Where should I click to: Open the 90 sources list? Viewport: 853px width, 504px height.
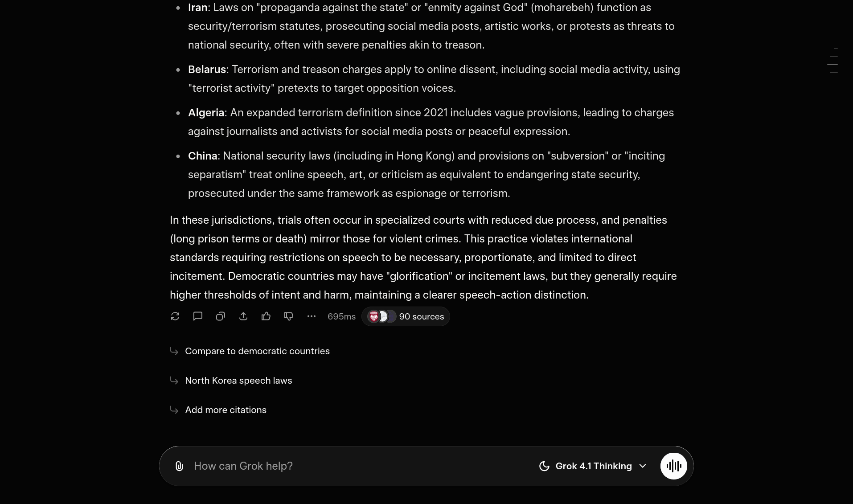click(x=406, y=316)
